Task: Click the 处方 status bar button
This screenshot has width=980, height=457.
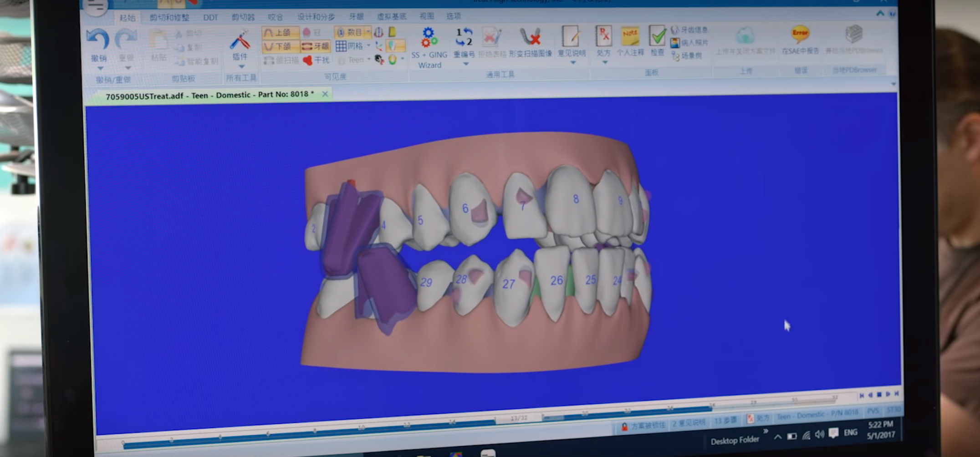Action: click(758, 418)
